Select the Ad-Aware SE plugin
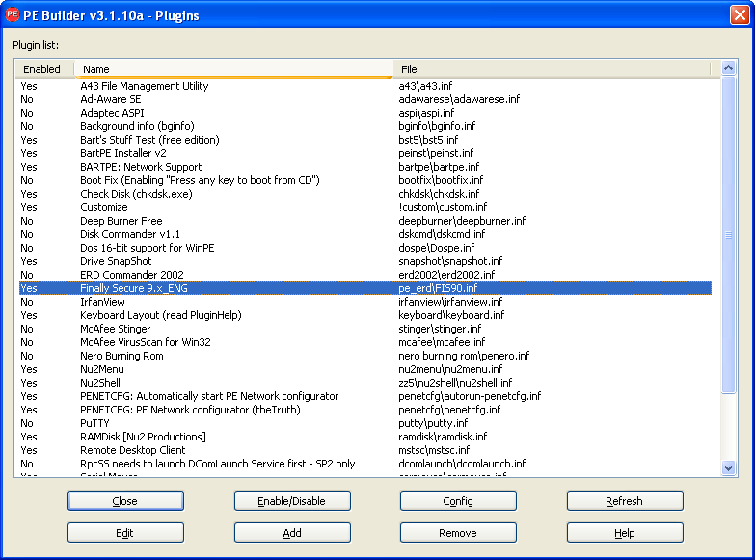Screen dimensions: 755x560 tap(365, 99)
